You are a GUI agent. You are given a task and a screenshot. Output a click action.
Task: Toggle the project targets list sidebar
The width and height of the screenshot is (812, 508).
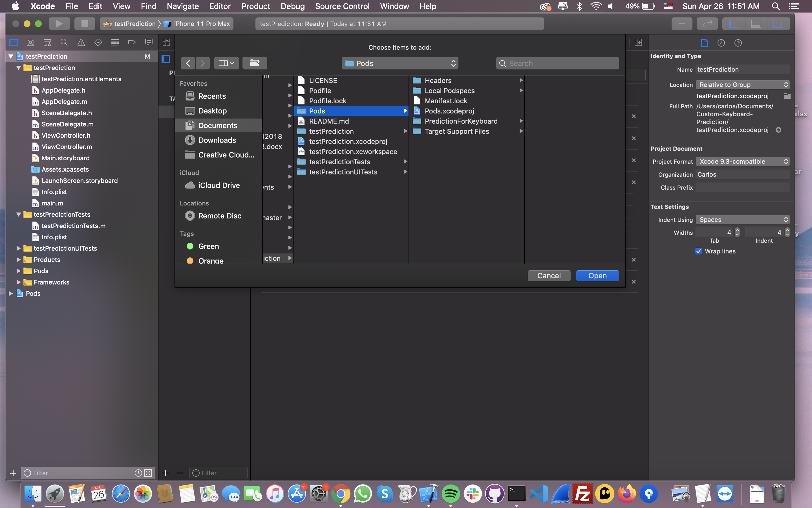click(166, 59)
